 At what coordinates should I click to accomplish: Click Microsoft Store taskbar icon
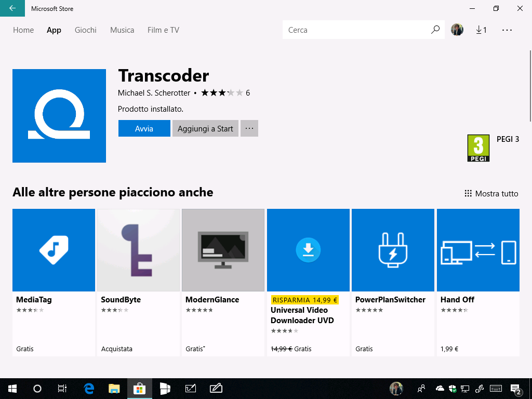(x=139, y=389)
